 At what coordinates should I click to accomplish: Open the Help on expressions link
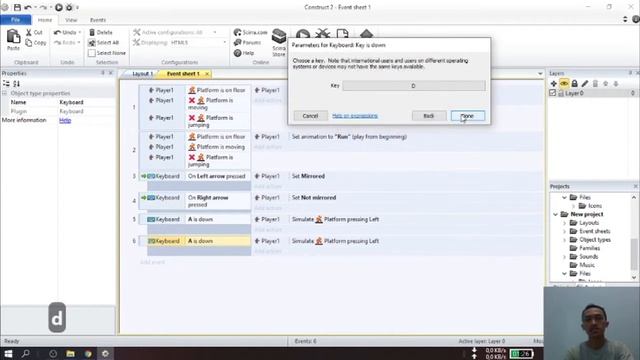pyautogui.click(x=355, y=116)
